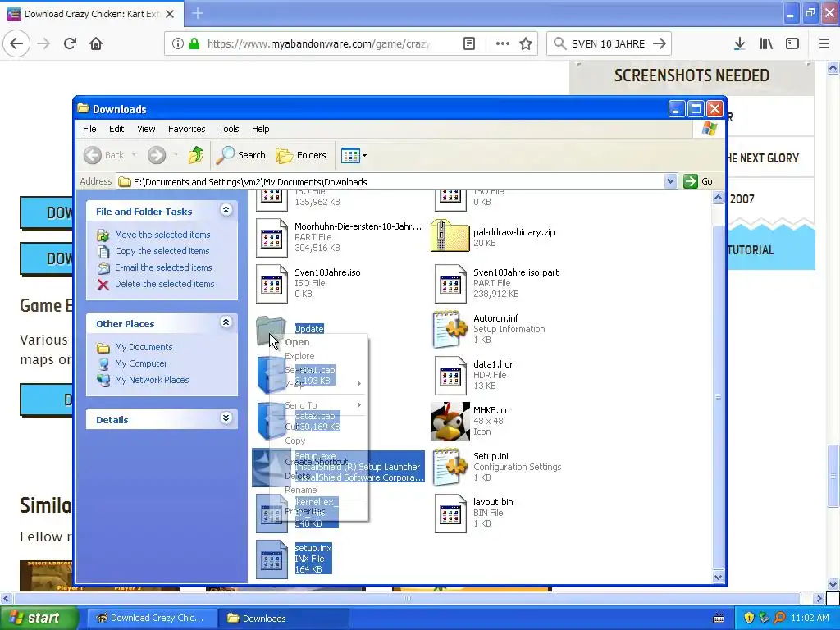Viewport: 840px width, 630px height.
Task: Select the Moorhuhn-Die-ersten-10-Jahre PART file icon
Action: coord(272,238)
